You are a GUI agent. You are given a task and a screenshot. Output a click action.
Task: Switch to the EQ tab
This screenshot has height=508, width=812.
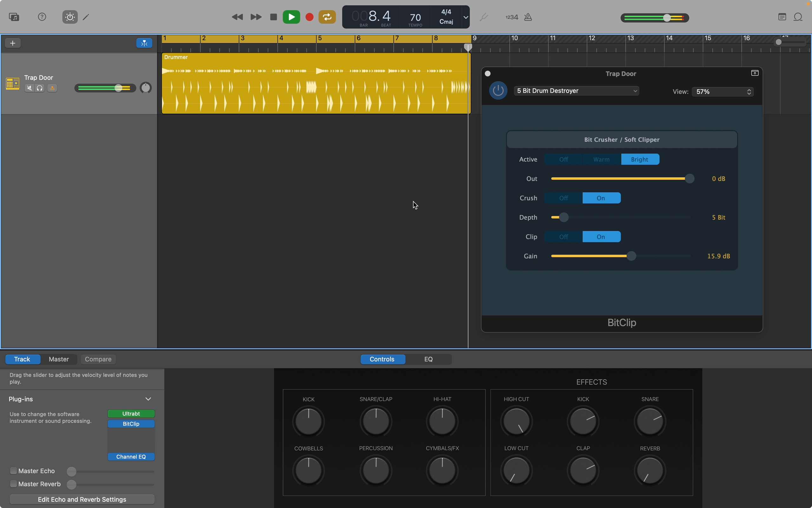tap(429, 359)
